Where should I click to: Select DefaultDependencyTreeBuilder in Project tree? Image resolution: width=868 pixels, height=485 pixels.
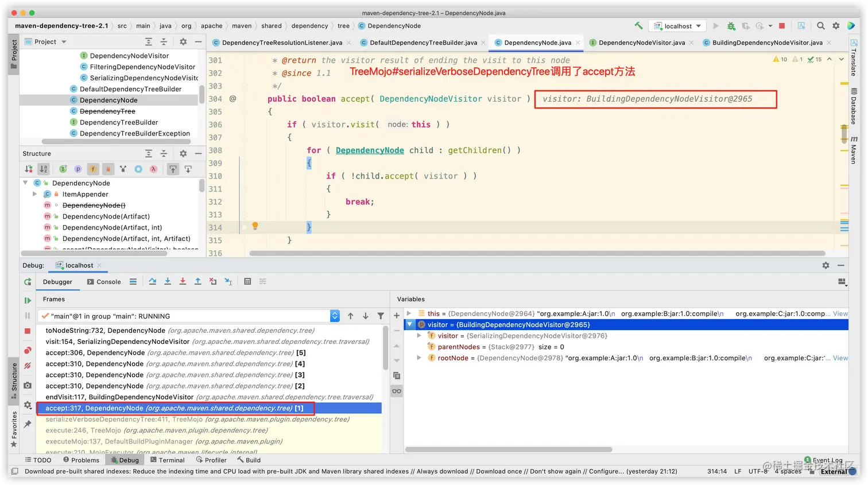130,89
